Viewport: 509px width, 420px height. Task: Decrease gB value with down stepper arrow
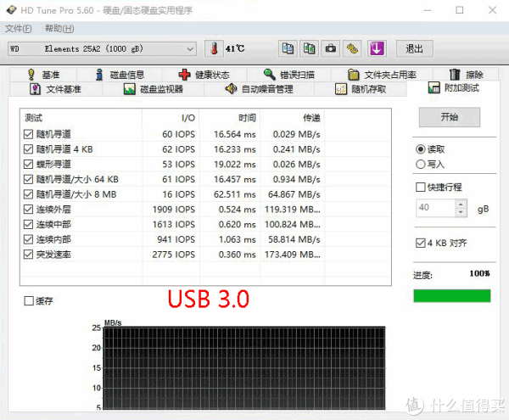click(461, 212)
